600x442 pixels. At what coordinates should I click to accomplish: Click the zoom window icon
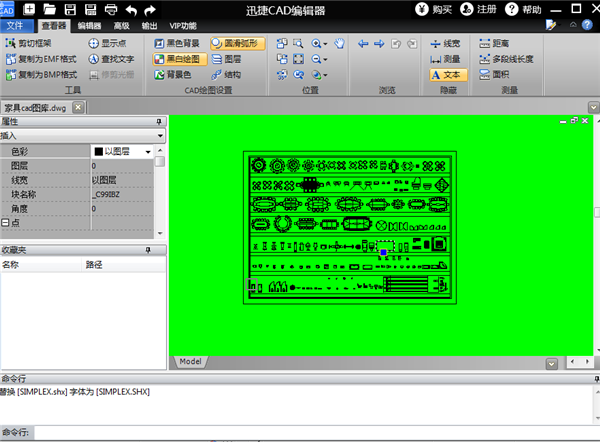coord(298,44)
